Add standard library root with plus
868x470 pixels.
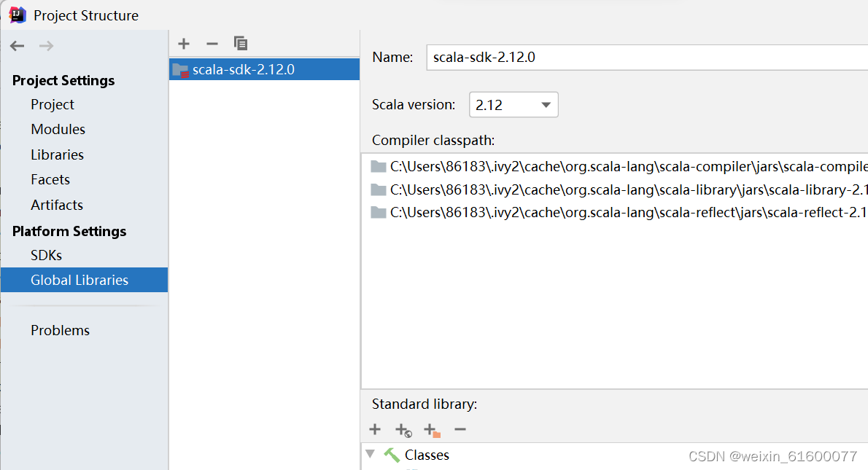pos(375,429)
